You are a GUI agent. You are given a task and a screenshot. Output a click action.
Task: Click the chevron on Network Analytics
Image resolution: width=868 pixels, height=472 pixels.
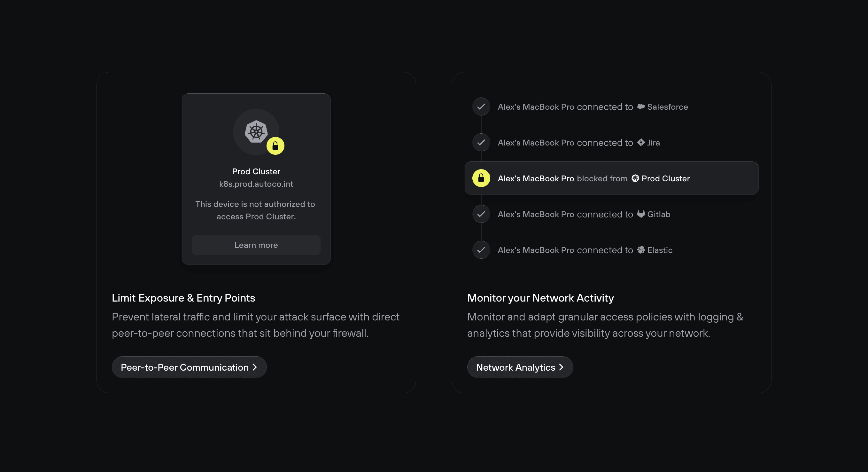[x=561, y=367]
